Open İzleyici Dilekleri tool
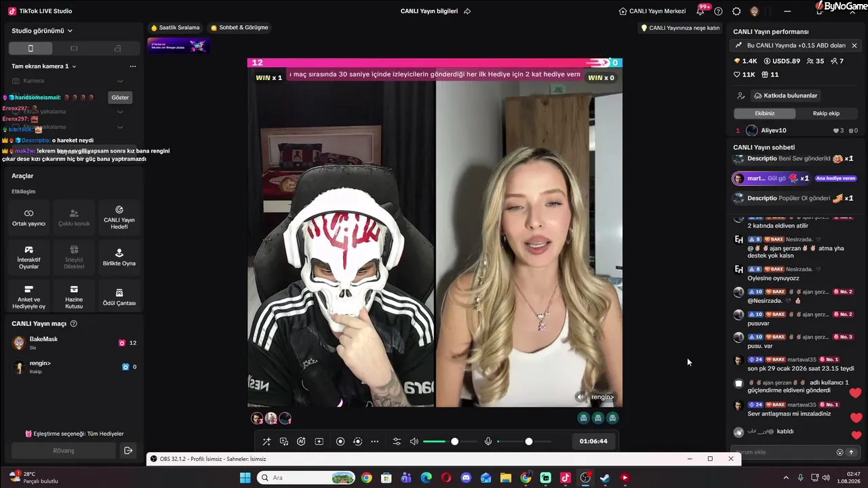Image resolution: width=868 pixels, height=488 pixels. [x=74, y=257]
